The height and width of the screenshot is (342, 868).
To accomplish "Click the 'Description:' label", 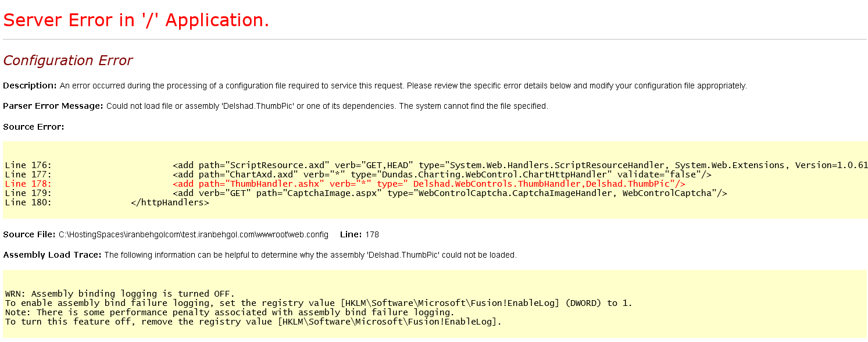I will (x=30, y=85).
